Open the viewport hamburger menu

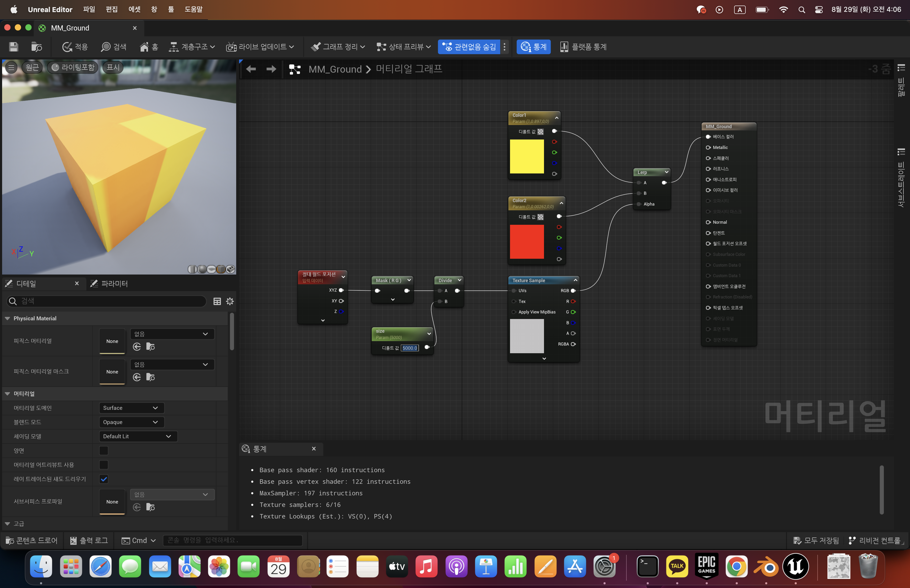11,68
